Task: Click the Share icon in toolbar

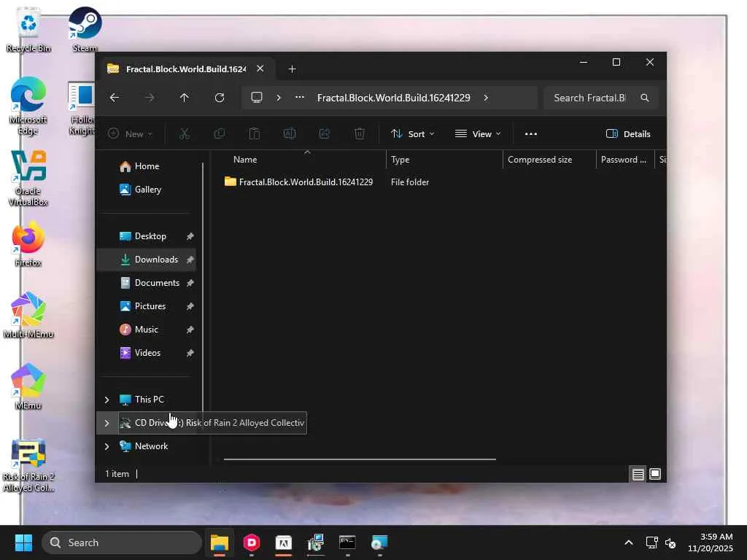Action: (x=325, y=134)
